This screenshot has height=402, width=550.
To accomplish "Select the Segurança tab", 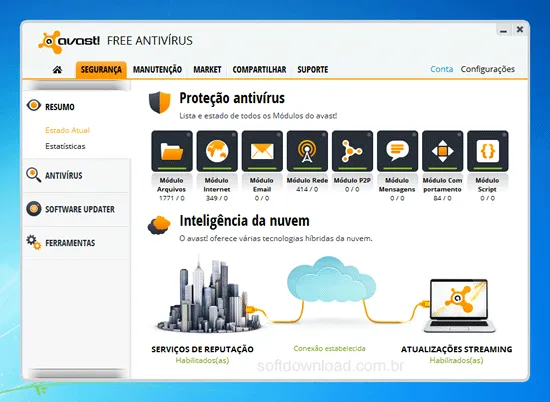I will [101, 69].
